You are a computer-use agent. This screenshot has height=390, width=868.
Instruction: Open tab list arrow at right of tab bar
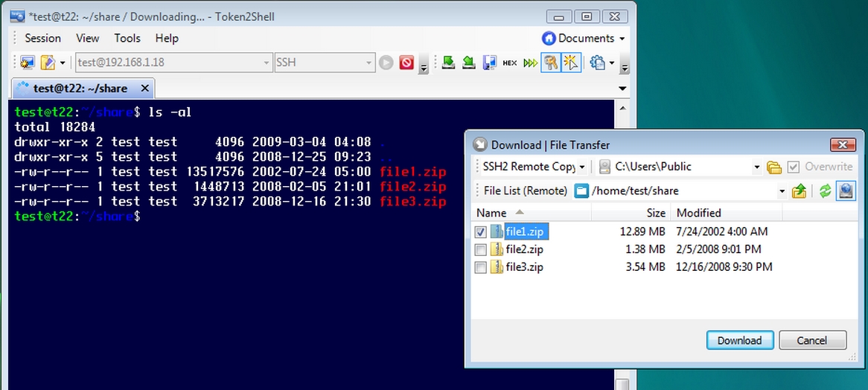click(622, 89)
